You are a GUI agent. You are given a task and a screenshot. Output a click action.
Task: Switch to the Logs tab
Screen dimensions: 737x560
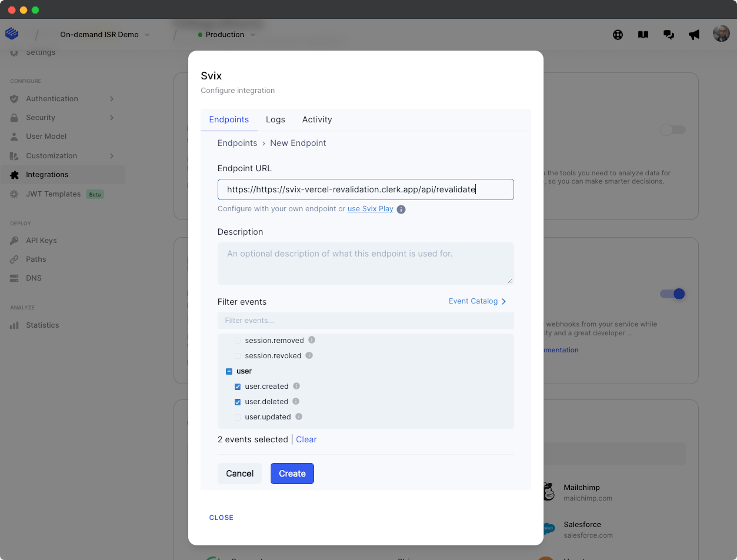point(275,119)
